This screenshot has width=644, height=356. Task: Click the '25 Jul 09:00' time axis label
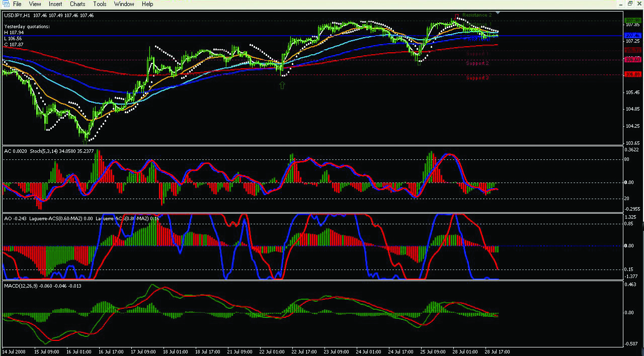point(434,351)
